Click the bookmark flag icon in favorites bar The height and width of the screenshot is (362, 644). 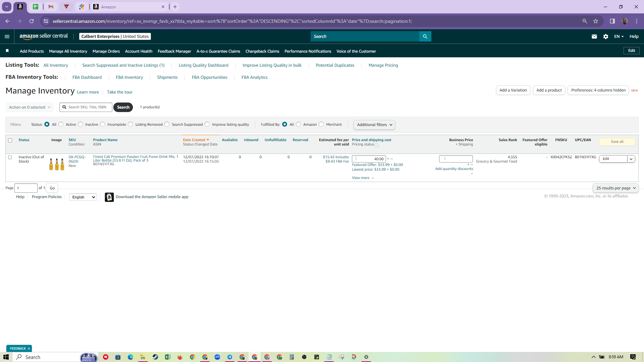coord(7,51)
